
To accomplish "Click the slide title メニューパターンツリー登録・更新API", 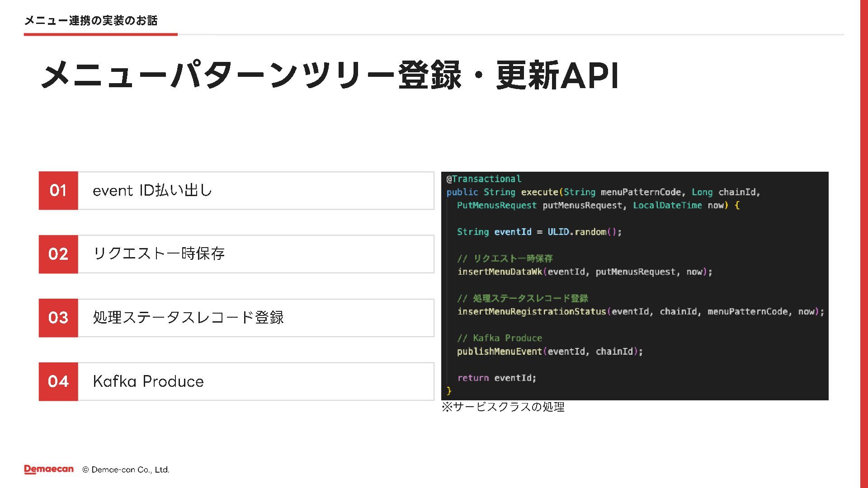I will (x=330, y=75).
